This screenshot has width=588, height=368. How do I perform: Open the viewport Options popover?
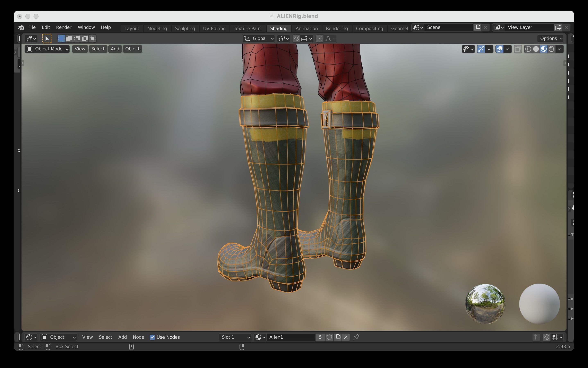coord(551,39)
